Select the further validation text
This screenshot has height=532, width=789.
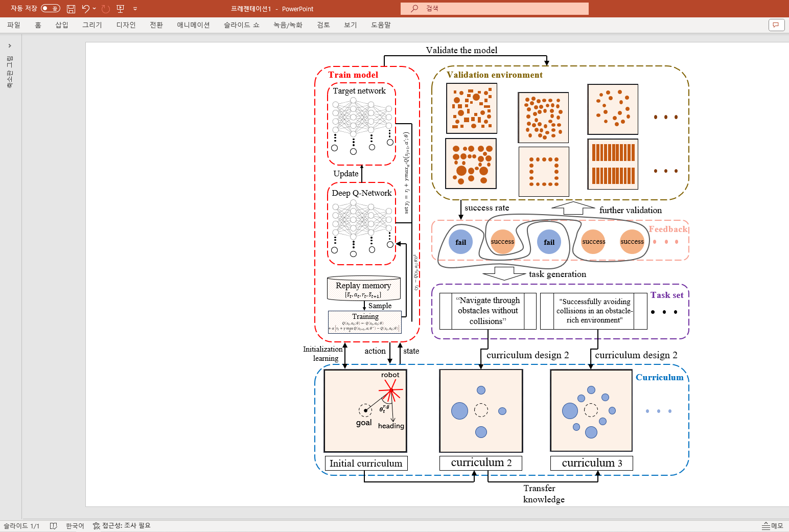(x=630, y=210)
